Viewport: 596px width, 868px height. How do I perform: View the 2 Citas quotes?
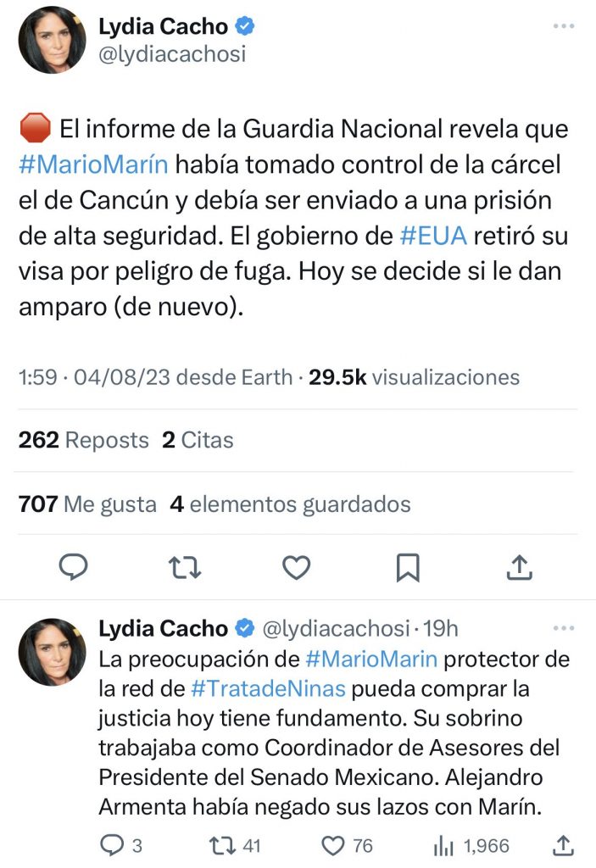198,440
